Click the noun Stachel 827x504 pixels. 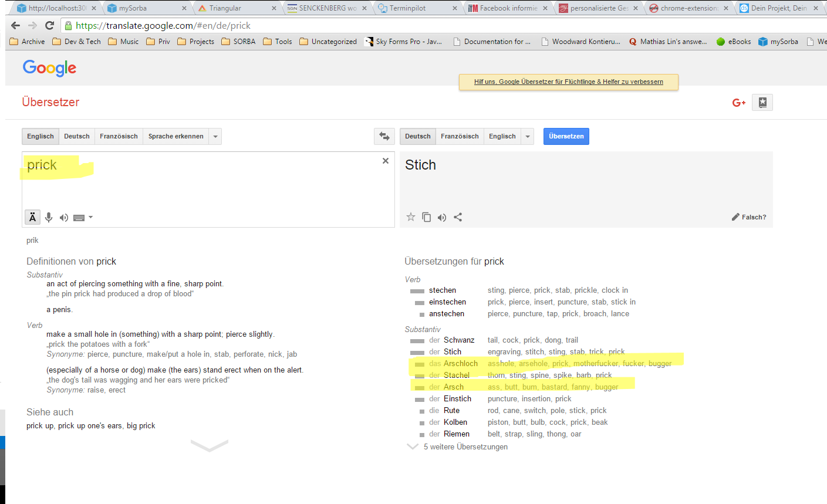[457, 375]
